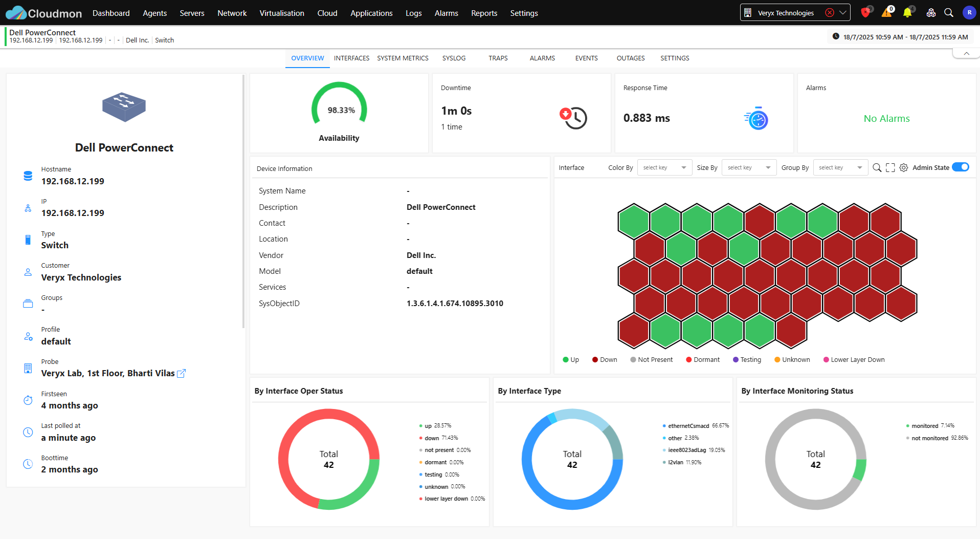The image size is (980, 539).
Task: Toggle the Dormant legend item
Action: [x=703, y=360]
